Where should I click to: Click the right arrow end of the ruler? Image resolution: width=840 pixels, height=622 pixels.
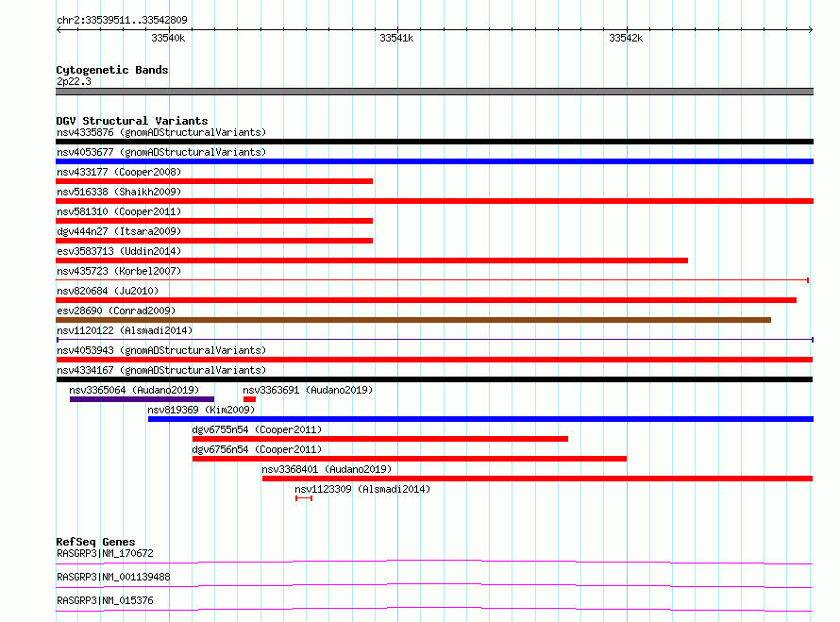pos(811,29)
